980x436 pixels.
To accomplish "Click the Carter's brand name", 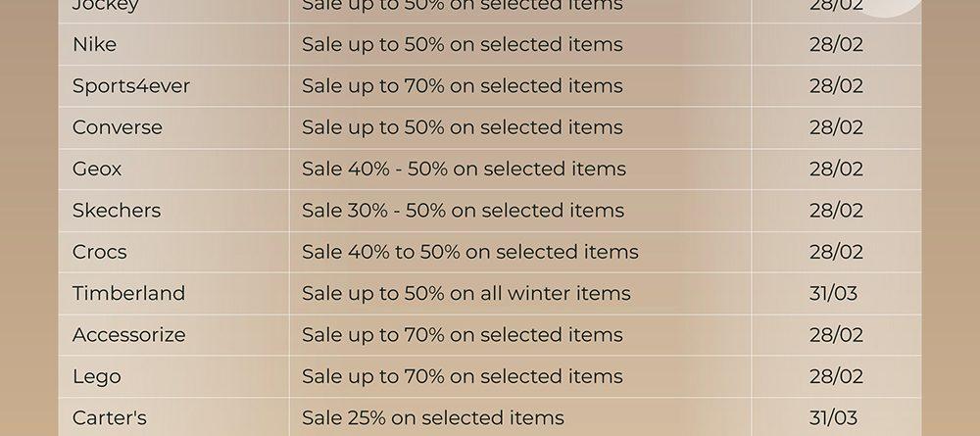I will point(110,417).
